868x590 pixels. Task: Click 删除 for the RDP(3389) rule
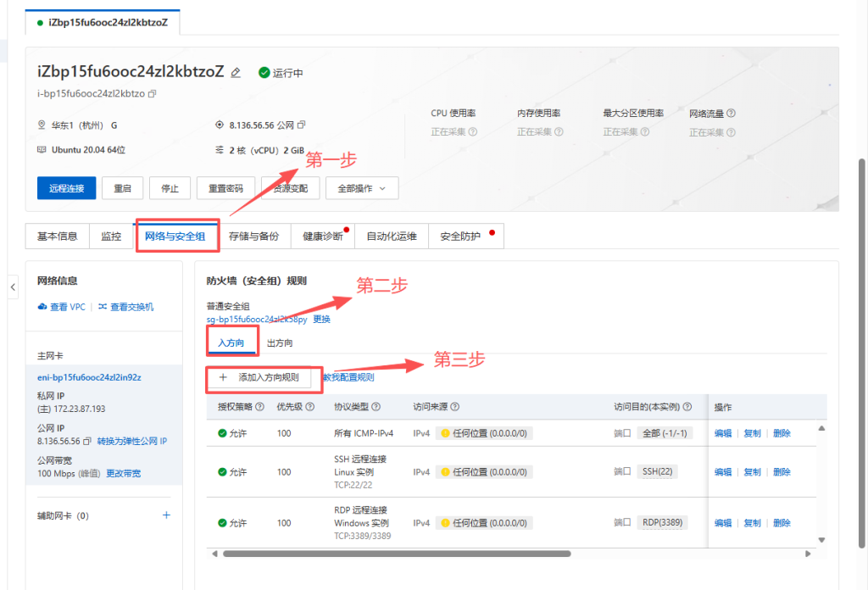(782, 523)
